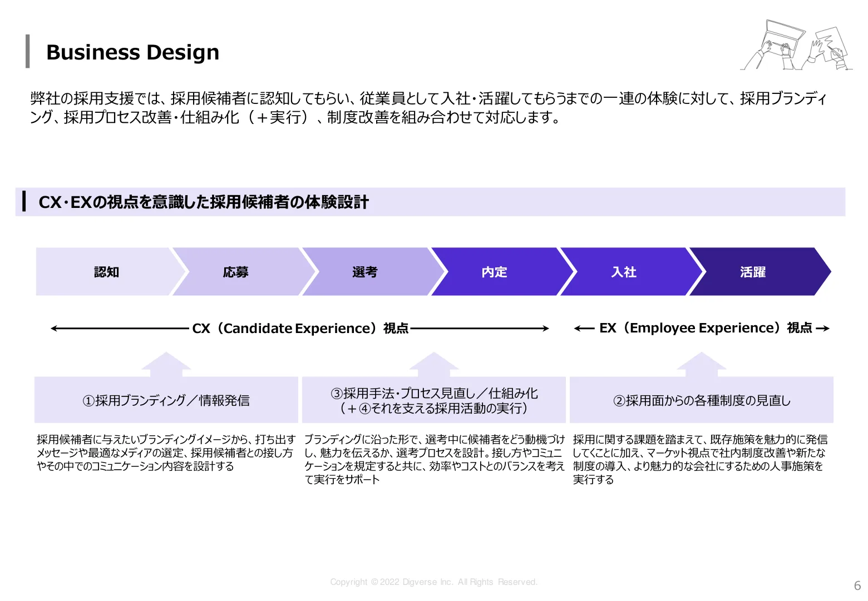
Task: Click the description starting 採用候補者に与えたいブランディング
Action: point(166,453)
